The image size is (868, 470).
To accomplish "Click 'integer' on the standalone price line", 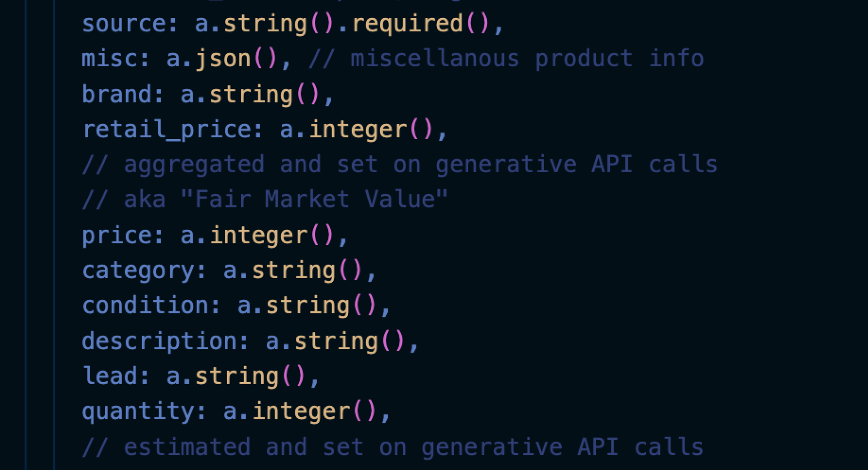I will pyautogui.click(x=258, y=236).
